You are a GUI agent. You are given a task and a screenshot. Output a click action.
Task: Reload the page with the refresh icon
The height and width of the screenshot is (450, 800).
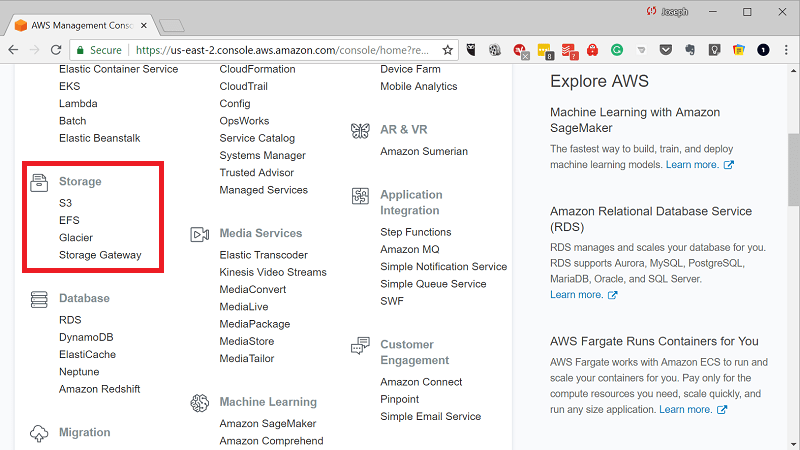click(56, 50)
